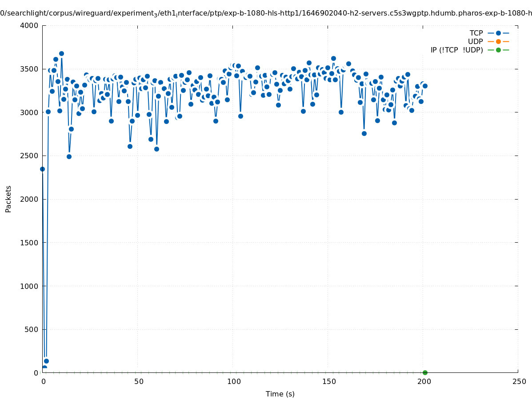The image size is (532, 400).
Task: Click the Packets y-axis label
Action: (8, 199)
